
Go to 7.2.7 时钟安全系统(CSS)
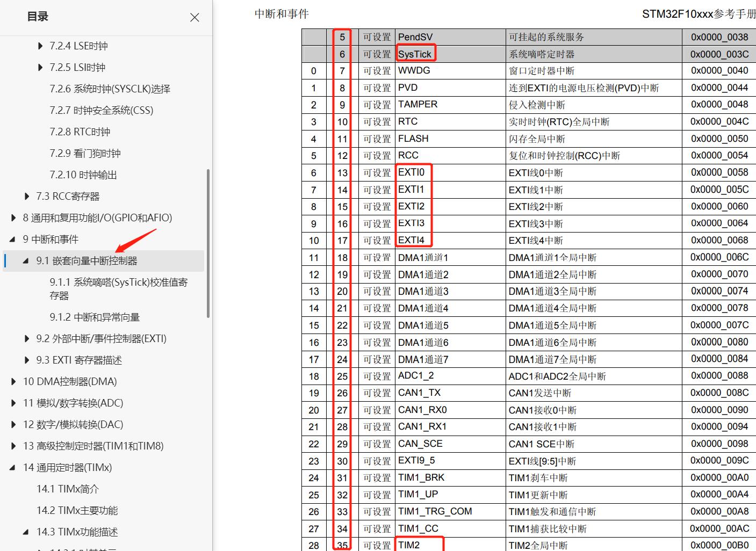click(x=101, y=111)
